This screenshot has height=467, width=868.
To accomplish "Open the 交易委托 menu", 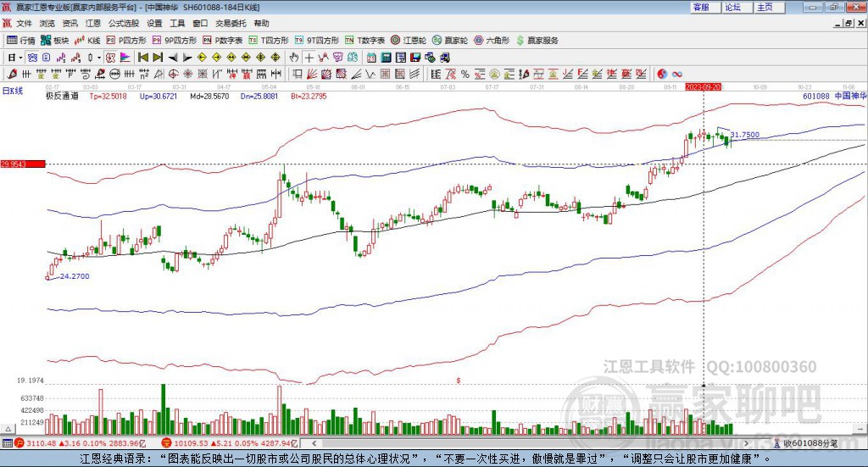I will pyautogui.click(x=231, y=23).
